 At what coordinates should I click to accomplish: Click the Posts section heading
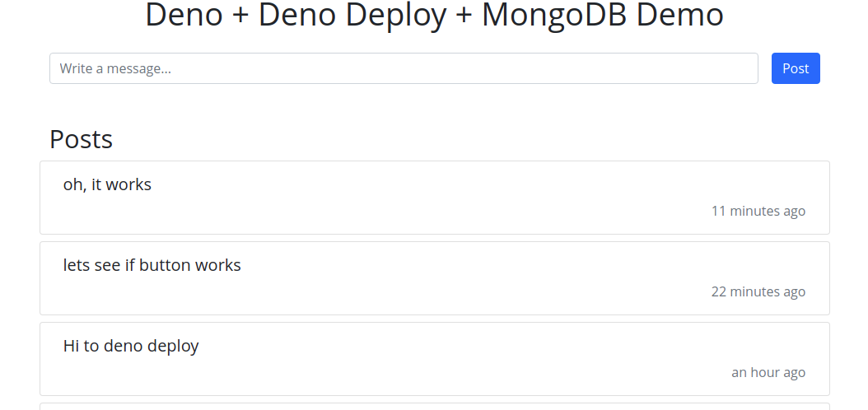(82, 139)
